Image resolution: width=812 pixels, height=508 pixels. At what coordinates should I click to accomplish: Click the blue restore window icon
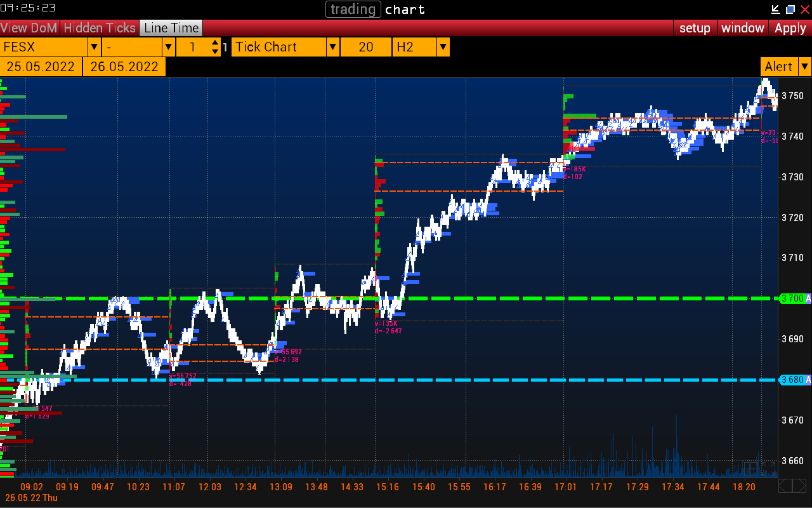(790, 10)
